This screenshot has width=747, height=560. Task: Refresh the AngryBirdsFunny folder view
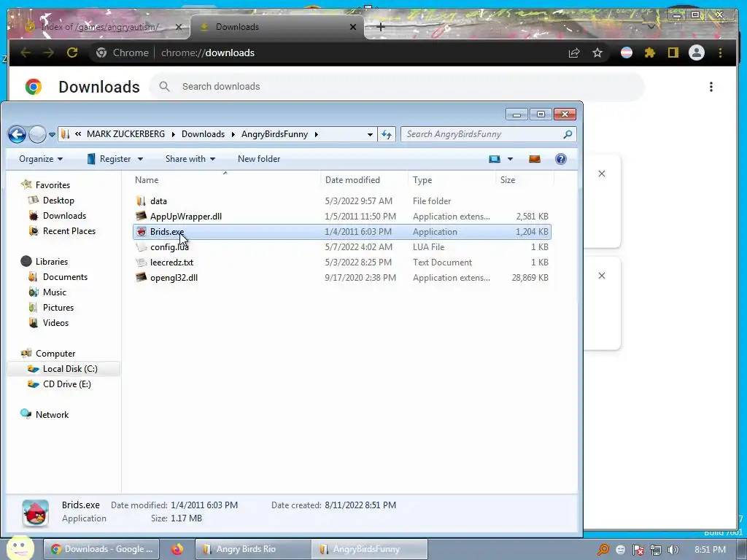click(387, 134)
